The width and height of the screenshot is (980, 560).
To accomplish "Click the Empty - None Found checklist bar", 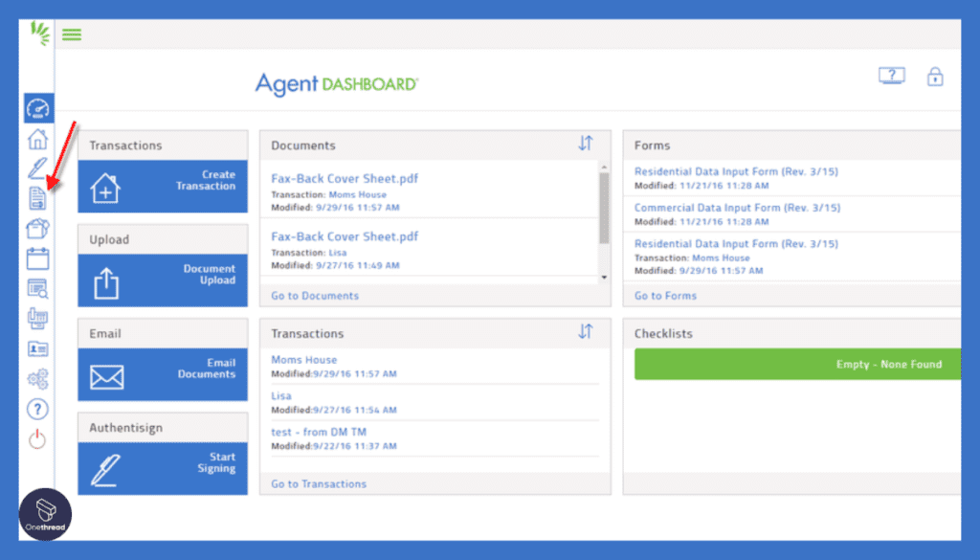I will tap(797, 364).
